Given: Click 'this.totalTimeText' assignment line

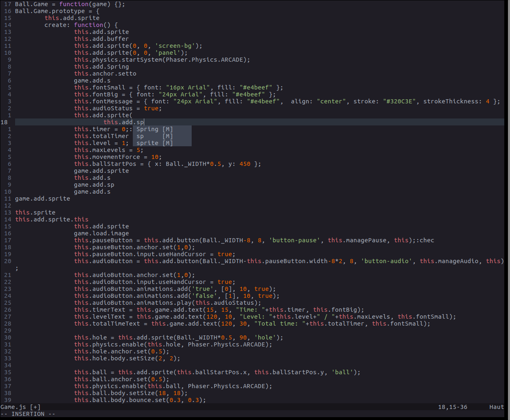Looking at the screenshot, I should tap(252, 324).
